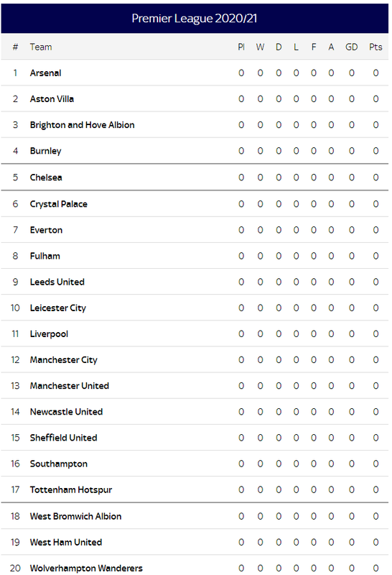Screen dimensions: 392x575
Task: Open the Leicester City team link
Action: click(x=58, y=308)
